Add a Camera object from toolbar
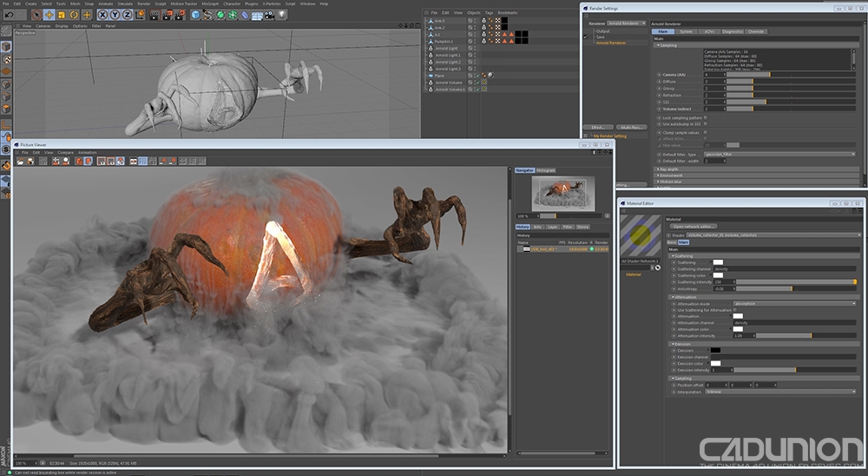 pos(270,15)
